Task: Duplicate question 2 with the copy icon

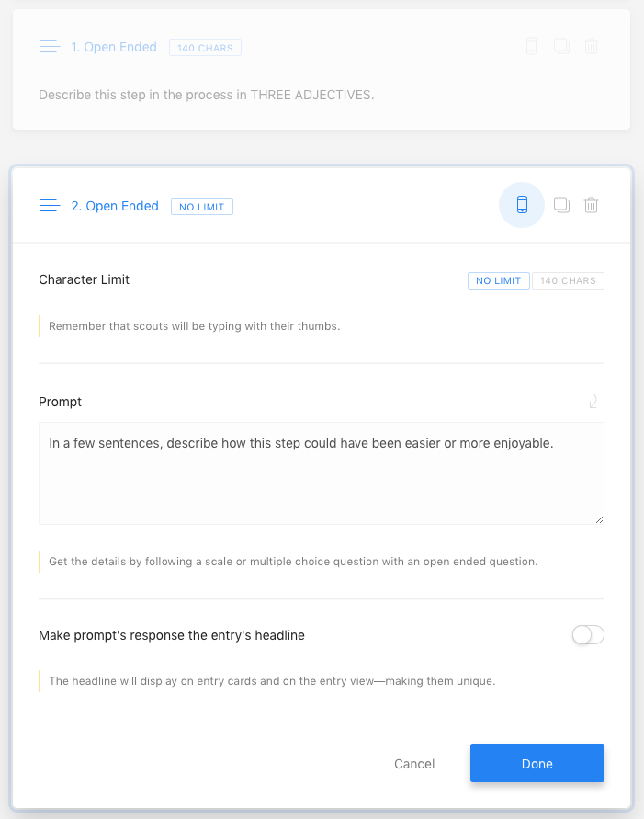Action: pyautogui.click(x=561, y=205)
